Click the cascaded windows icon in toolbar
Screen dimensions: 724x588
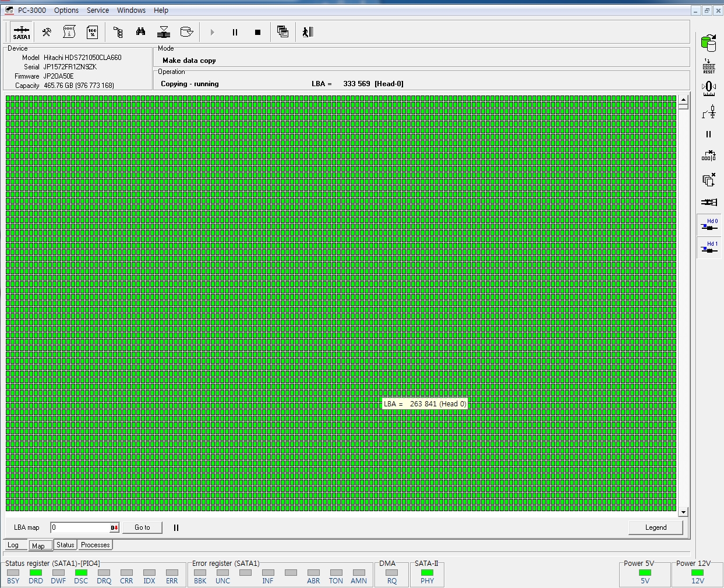click(x=282, y=32)
